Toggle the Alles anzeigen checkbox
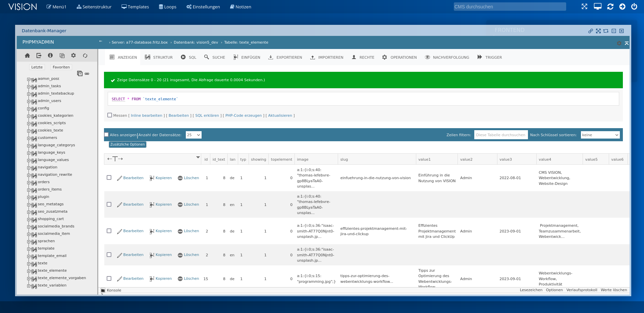The image size is (644, 313). pyautogui.click(x=107, y=135)
